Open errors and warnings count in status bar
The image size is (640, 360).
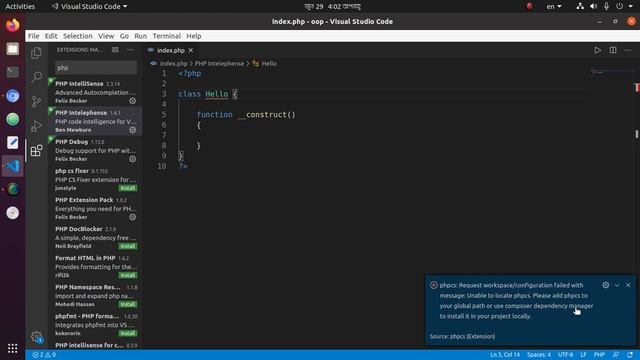coord(44,355)
